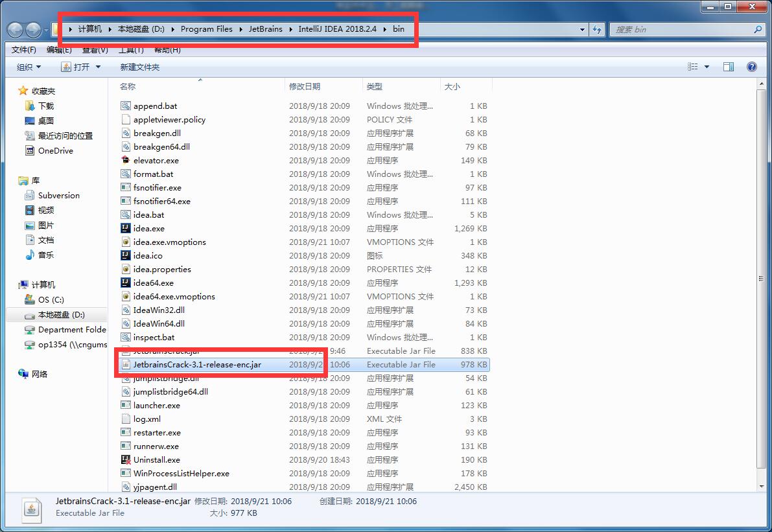Click the change view icon
Viewport: 772px width, 532px height.
point(693,67)
